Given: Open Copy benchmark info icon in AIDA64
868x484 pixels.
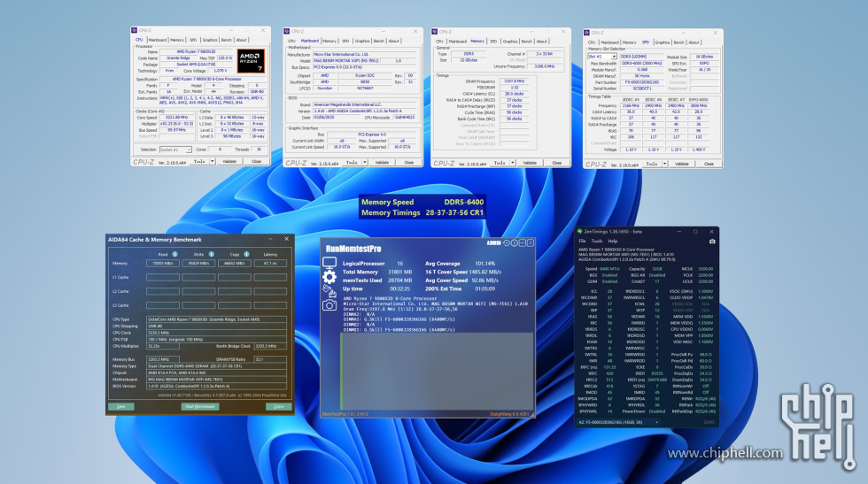Looking at the screenshot, I should pyautogui.click(x=246, y=254).
